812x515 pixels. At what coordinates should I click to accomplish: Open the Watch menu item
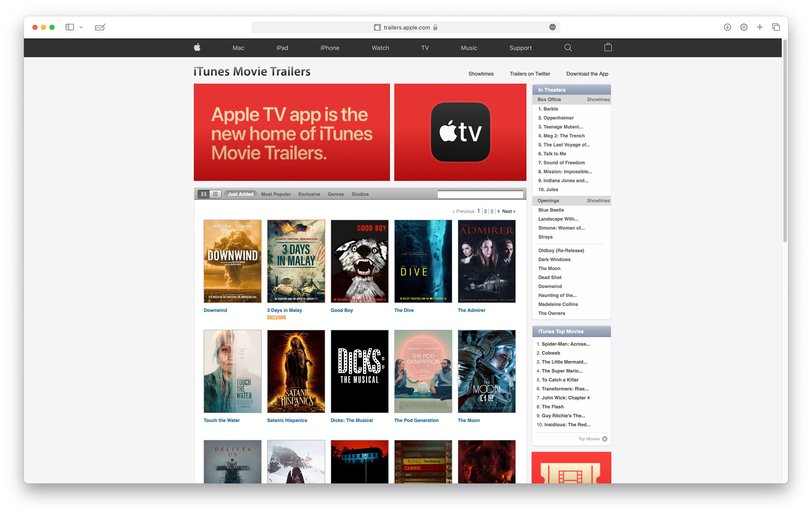coord(380,48)
